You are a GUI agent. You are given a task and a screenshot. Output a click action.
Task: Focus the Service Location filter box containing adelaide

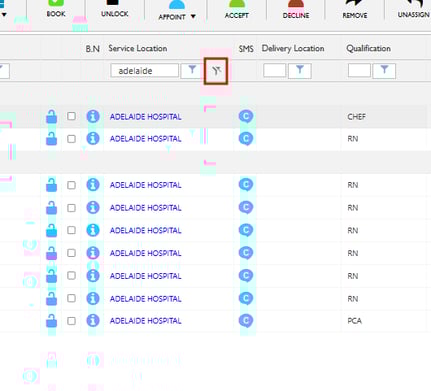coord(145,71)
